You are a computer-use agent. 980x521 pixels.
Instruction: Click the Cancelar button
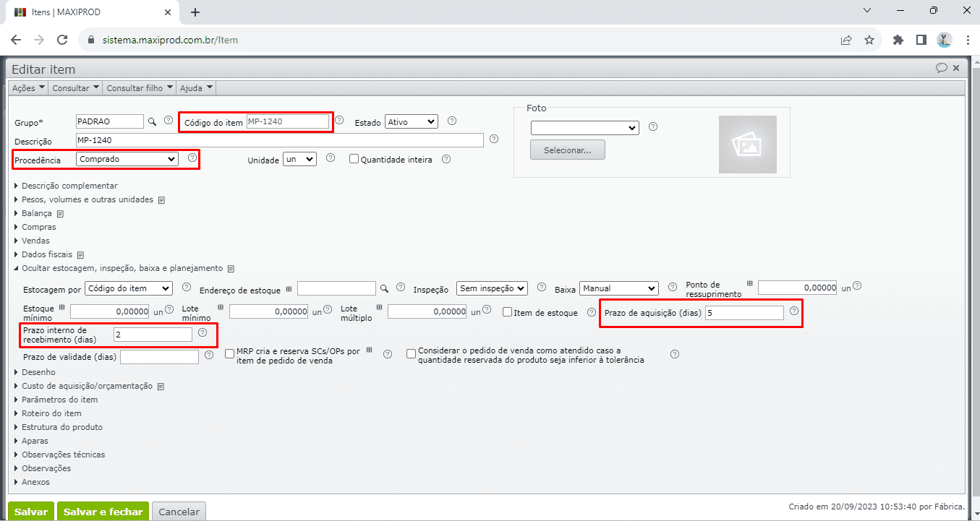coord(179,512)
